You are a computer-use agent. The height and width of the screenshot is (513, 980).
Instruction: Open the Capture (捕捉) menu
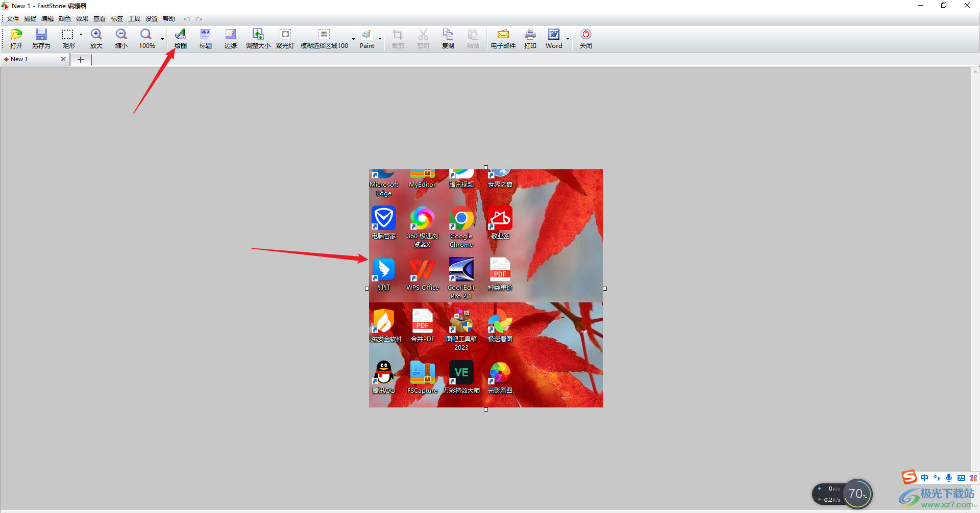[x=30, y=19]
